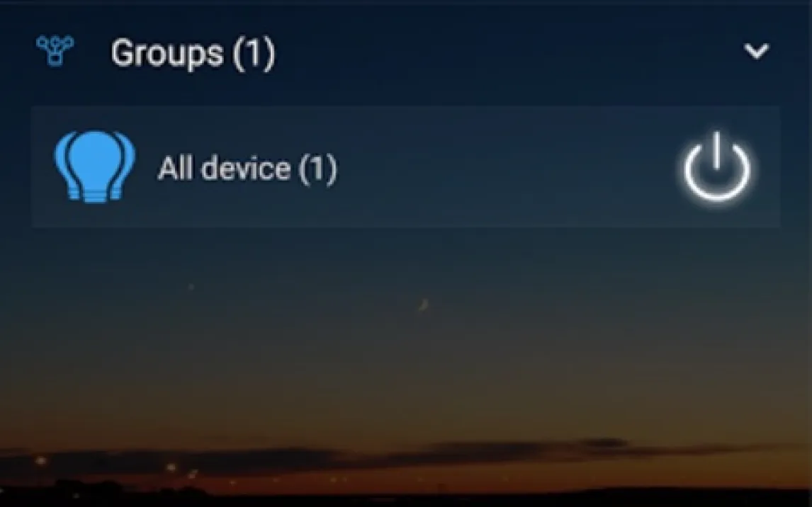Click the chevron next to Groups
812x507 pixels.
coord(756,51)
